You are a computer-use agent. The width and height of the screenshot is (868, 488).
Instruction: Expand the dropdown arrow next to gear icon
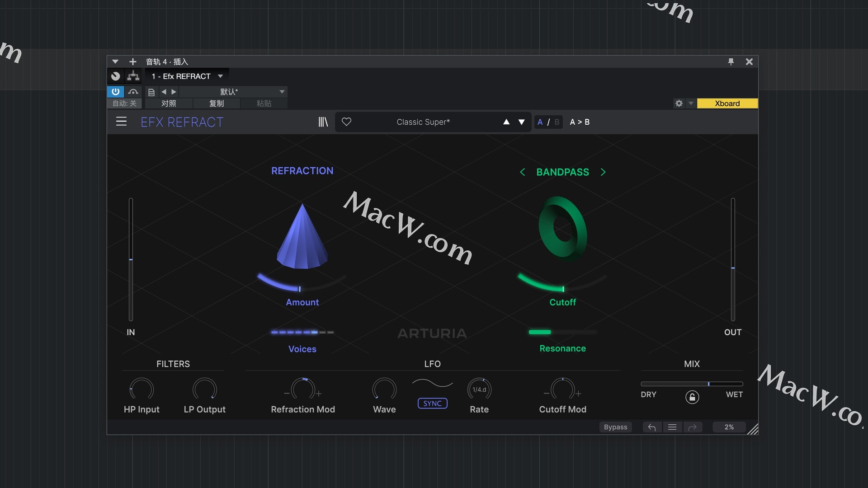point(691,103)
